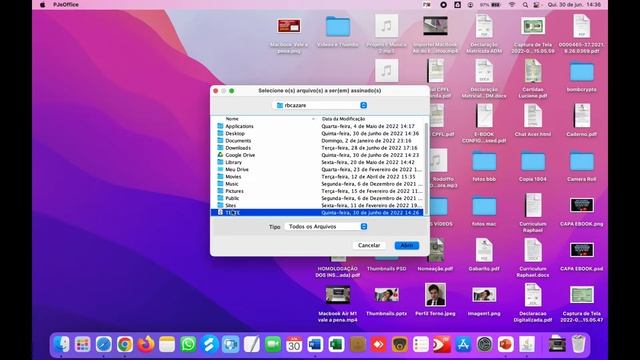Open Gabarito.pdf on the desktop
Viewport: 640px width, 360px height.
tap(484, 250)
